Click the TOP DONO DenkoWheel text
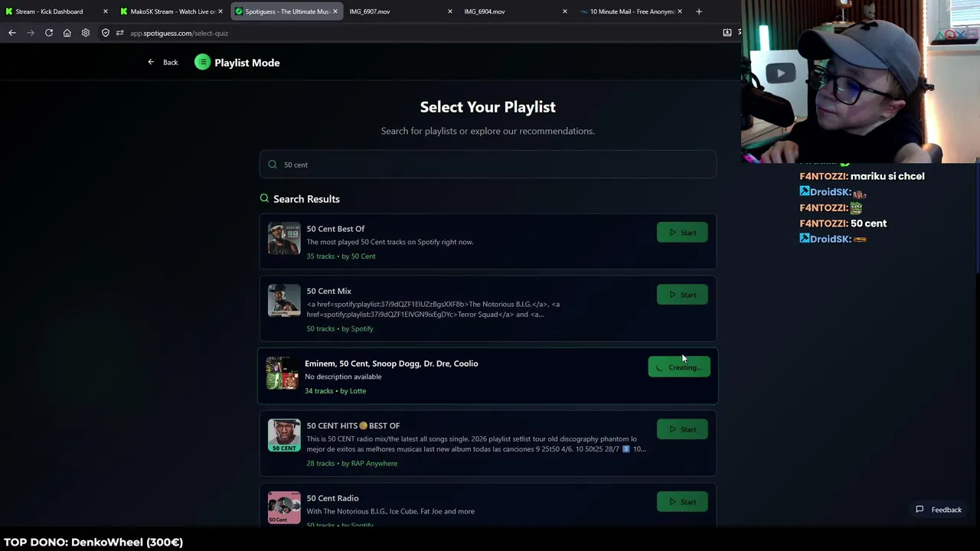980x551 pixels. [93, 542]
